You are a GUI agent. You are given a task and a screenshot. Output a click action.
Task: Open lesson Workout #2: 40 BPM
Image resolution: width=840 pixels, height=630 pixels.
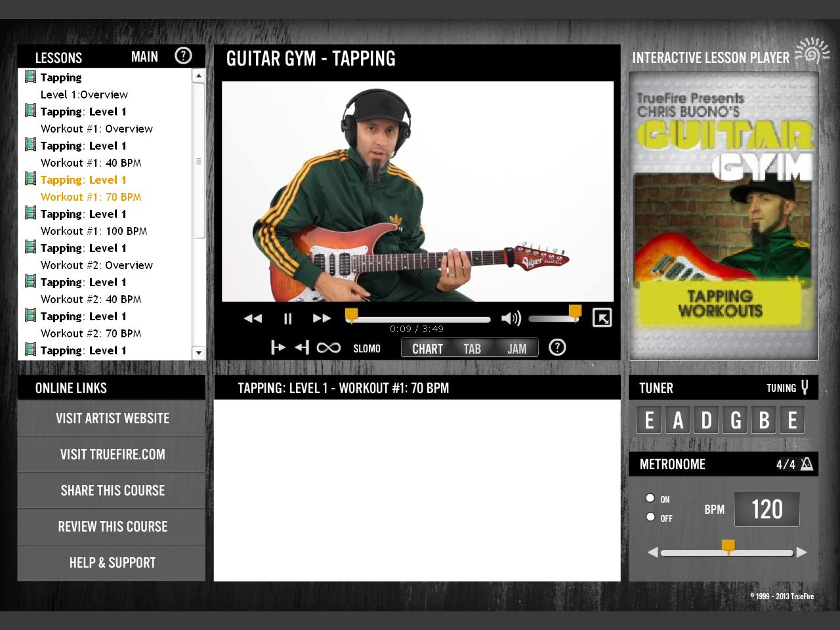tap(91, 299)
